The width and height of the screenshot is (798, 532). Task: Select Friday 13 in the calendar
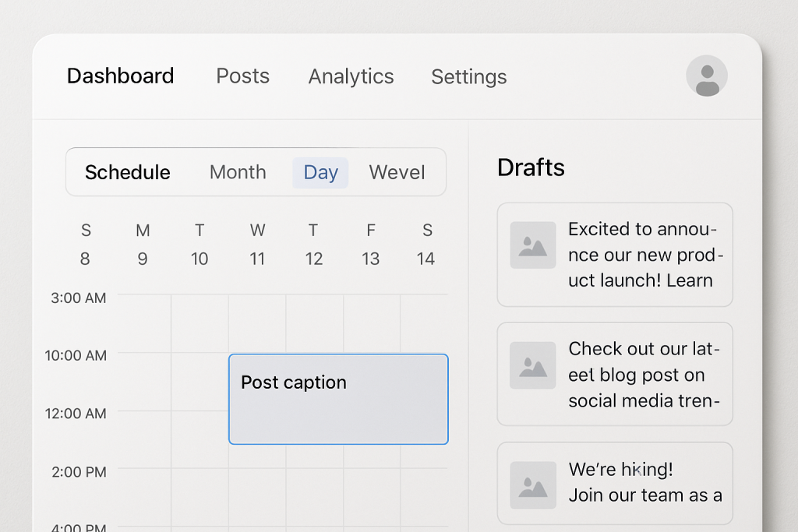[371, 245]
